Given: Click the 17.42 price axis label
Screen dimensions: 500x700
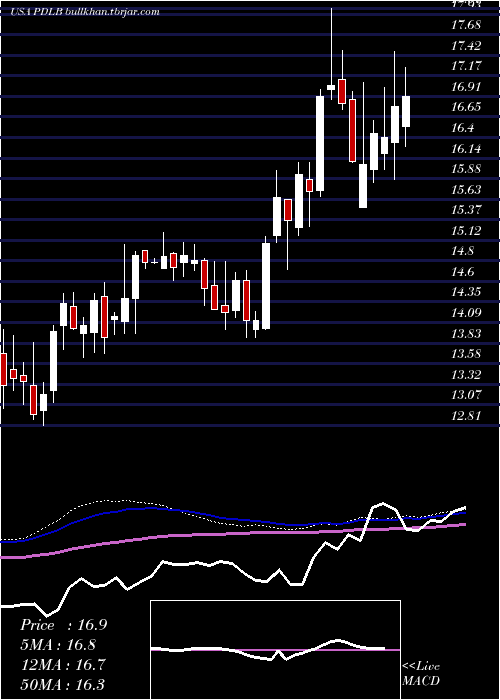Looking at the screenshot, I should (466, 45).
